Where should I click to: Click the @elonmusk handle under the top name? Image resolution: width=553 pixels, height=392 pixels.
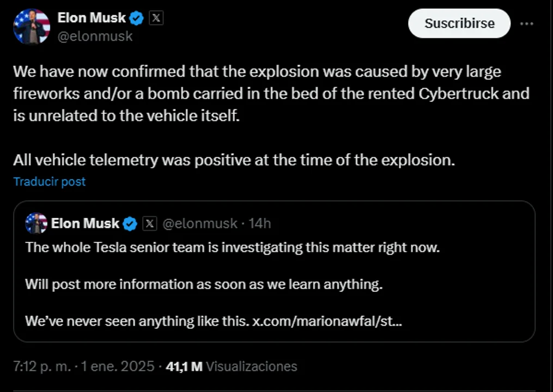95,36
